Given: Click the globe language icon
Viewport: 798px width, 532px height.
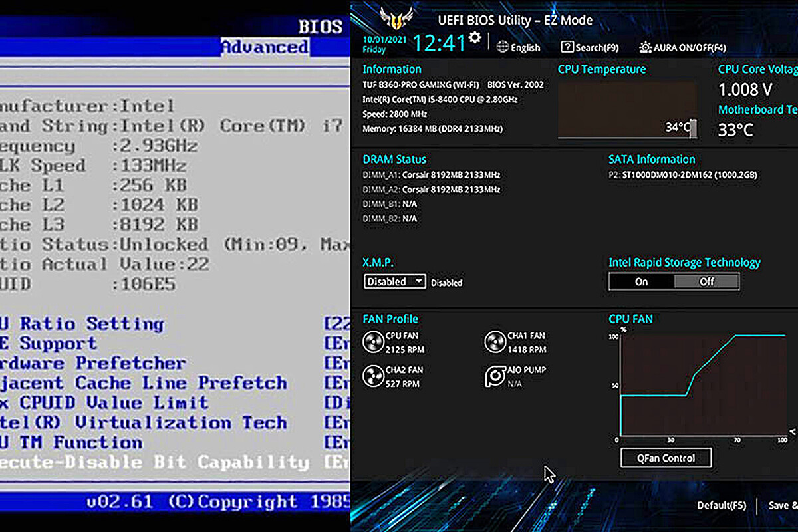Looking at the screenshot, I should (503, 47).
